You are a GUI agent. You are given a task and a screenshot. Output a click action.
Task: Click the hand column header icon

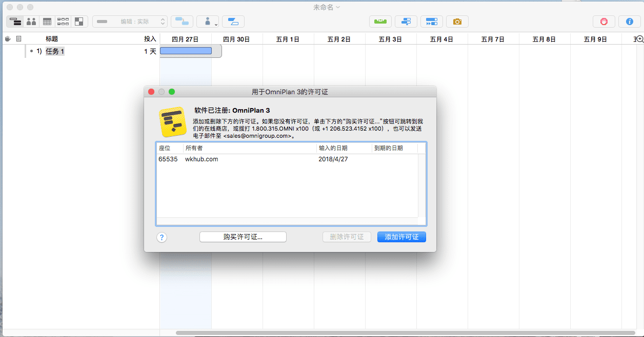[x=8, y=38]
